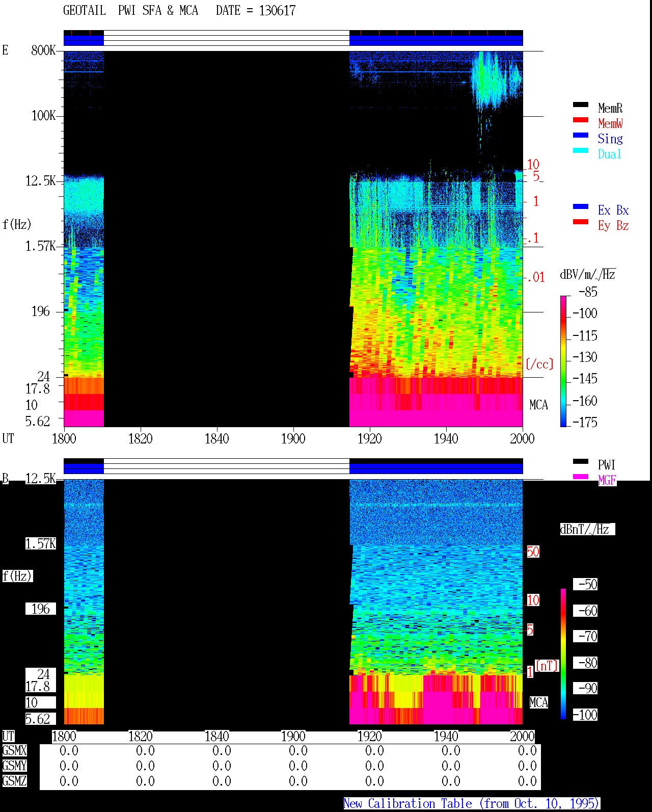
Task: Click the red 50 cyclotron scale label
Action: point(533,552)
